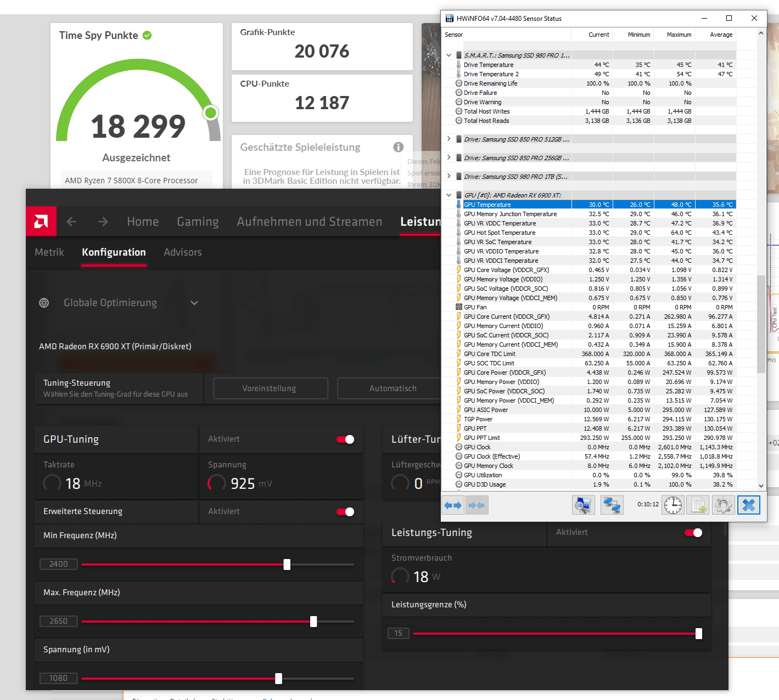Select the GPU PPT Limit row
The height and width of the screenshot is (700, 779).
tap(589, 438)
